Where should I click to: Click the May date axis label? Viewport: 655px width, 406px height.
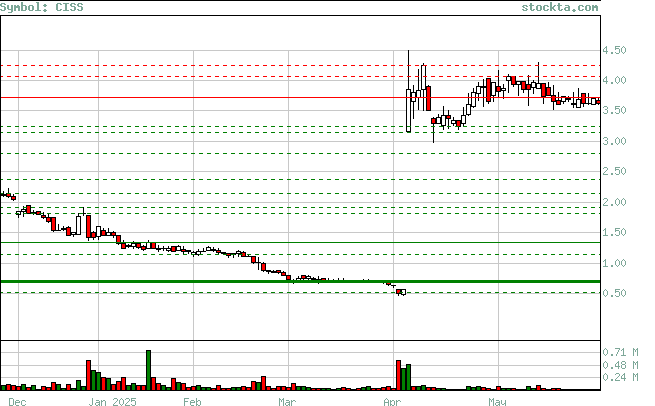click(497, 402)
